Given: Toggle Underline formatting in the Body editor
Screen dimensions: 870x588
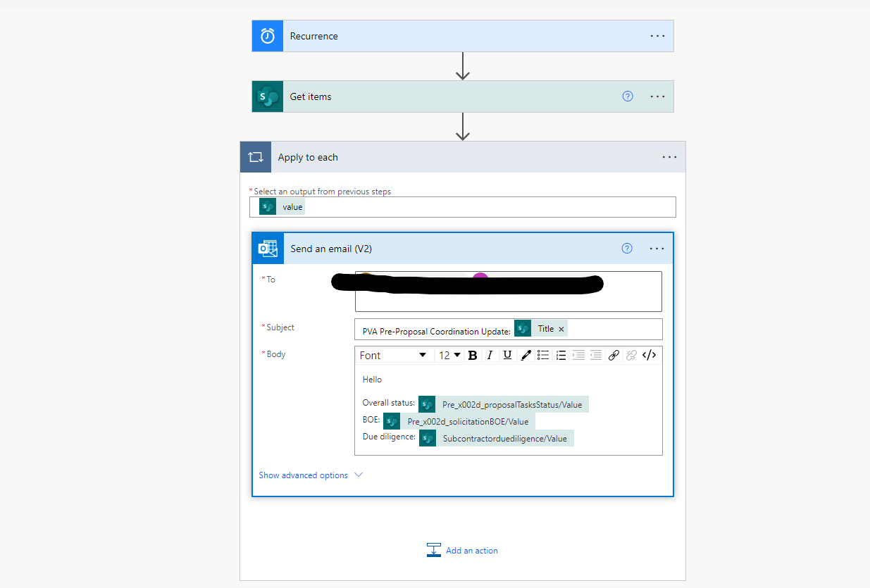Looking at the screenshot, I should (x=507, y=355).
